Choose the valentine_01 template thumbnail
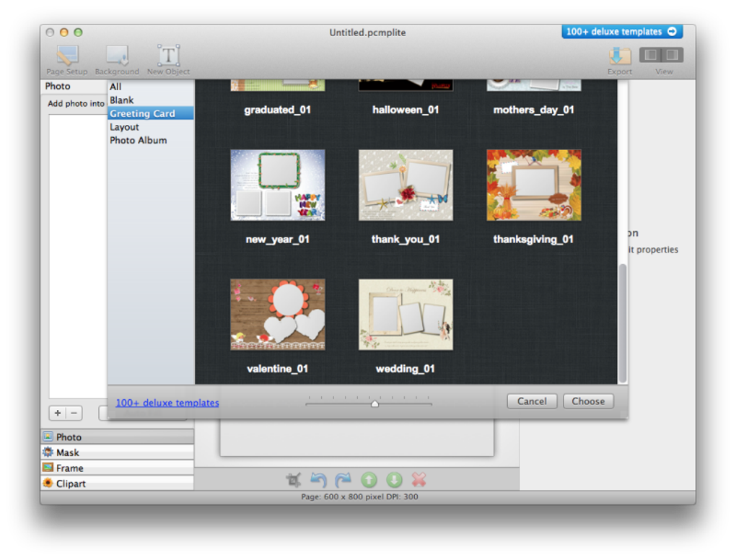This screenshot has width=736, height=560. click(x=277, y=315)
